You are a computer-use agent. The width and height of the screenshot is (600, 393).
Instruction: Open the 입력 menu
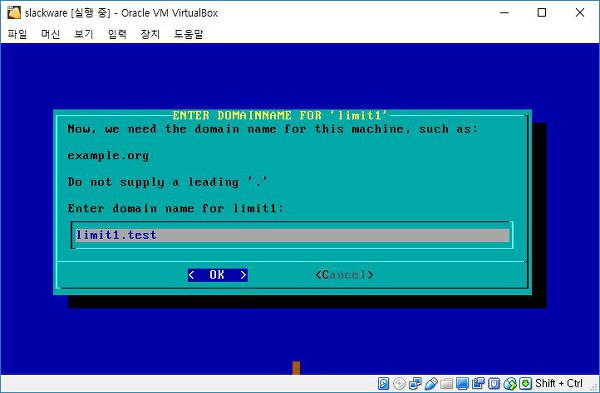[117, 34]
